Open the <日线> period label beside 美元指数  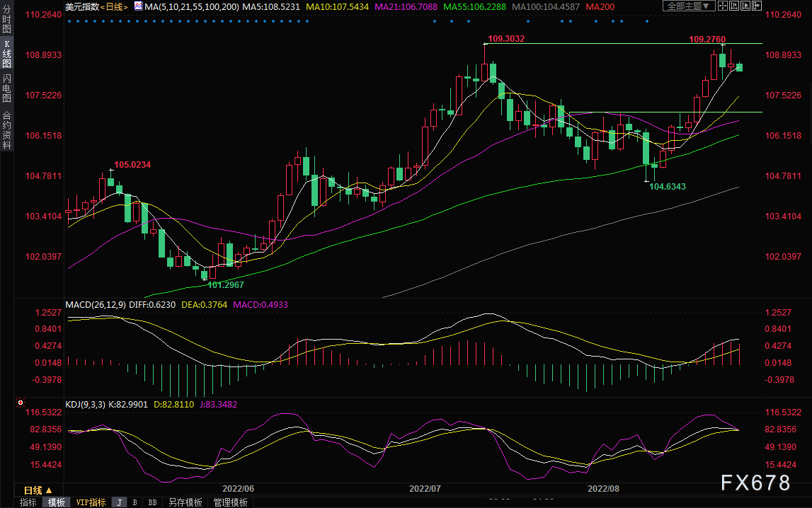click(x=113, y=7)
